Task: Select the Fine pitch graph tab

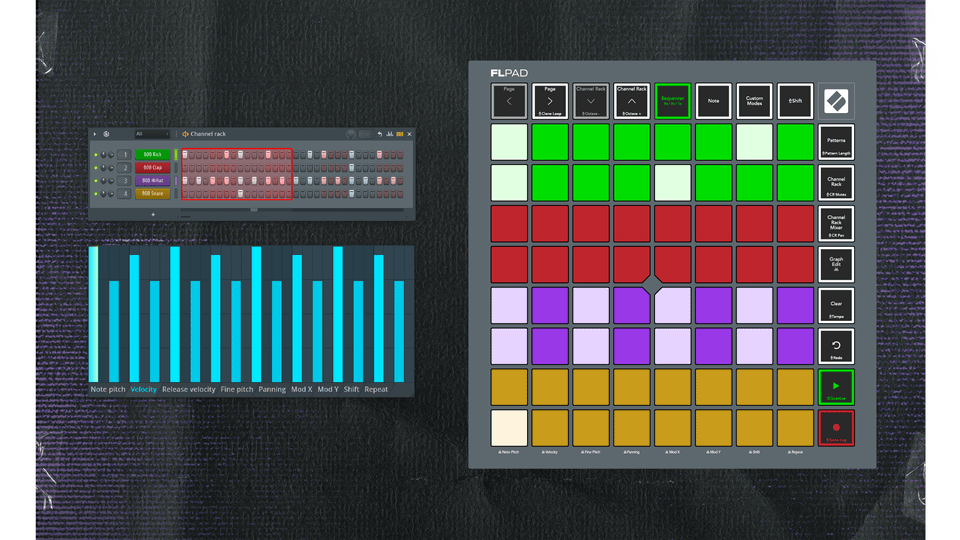Action: [237, 389]
